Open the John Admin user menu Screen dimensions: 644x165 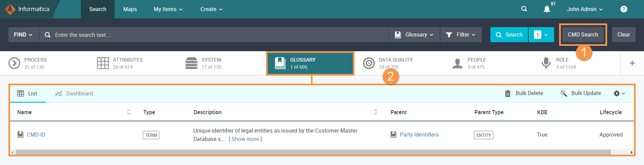585,9
